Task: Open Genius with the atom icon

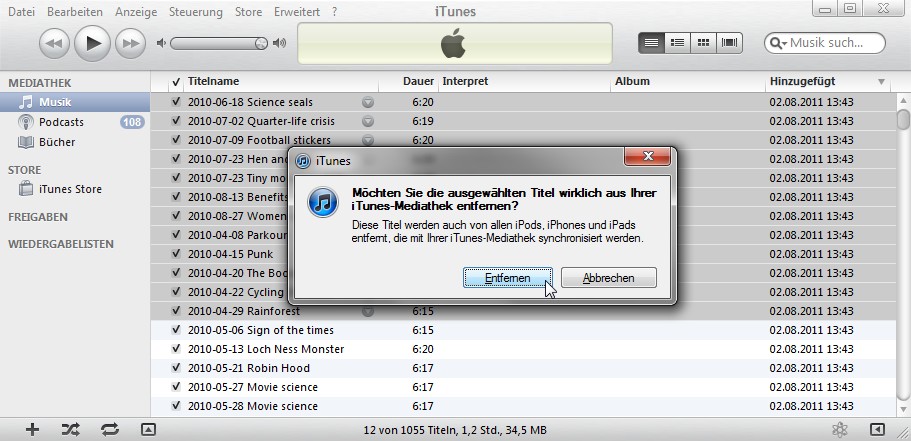Action: 840,429
